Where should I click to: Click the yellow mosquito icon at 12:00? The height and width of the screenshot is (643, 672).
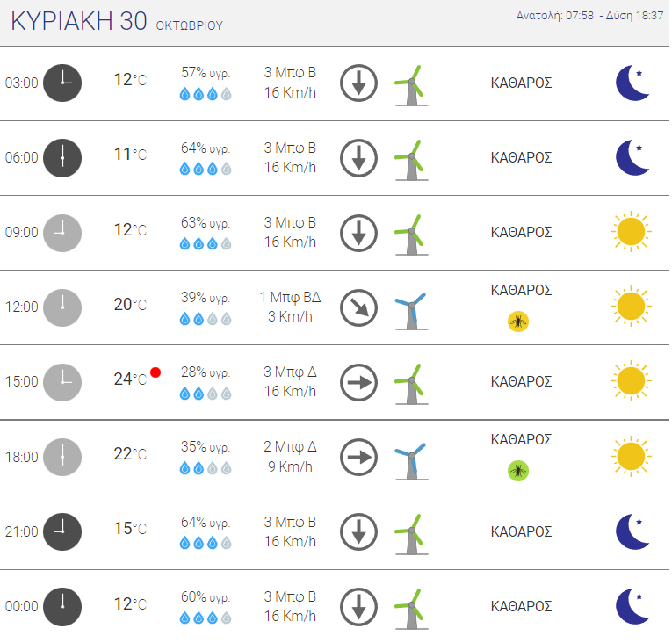(518, 321)
